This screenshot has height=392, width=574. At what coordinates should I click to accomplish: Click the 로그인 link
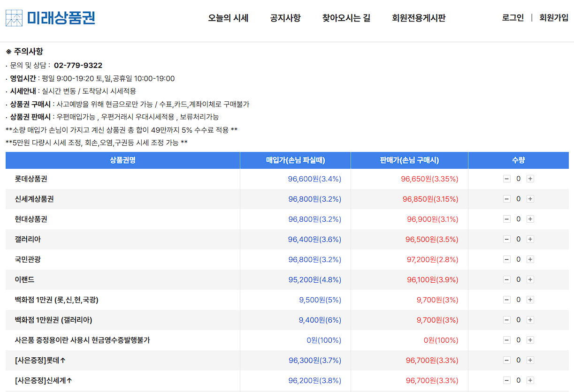[513, 18]
